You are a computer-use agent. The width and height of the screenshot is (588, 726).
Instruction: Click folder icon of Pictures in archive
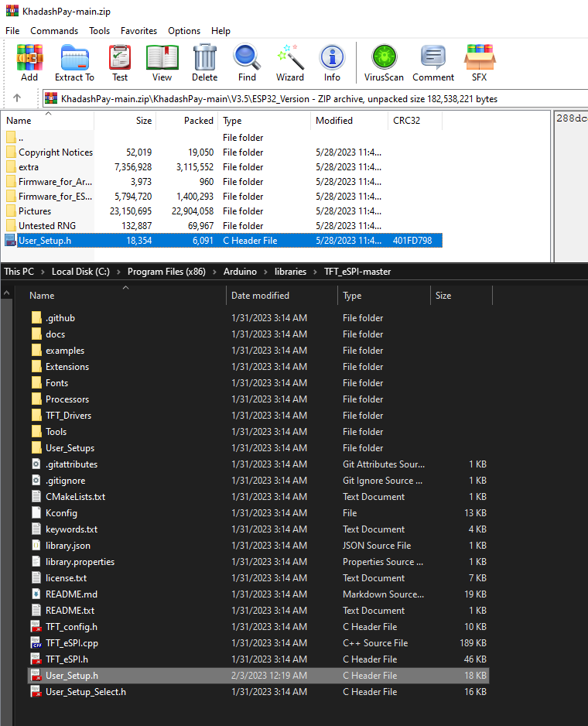pos(11,211)
